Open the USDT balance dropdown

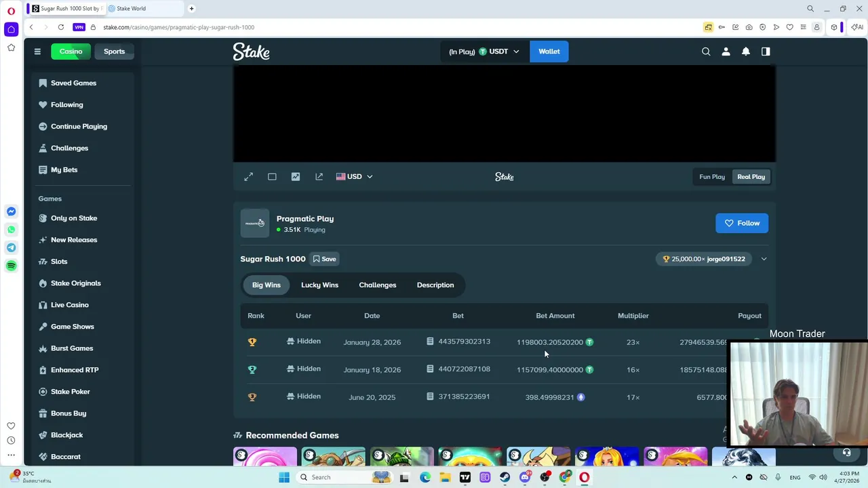(x=484, y=52)
